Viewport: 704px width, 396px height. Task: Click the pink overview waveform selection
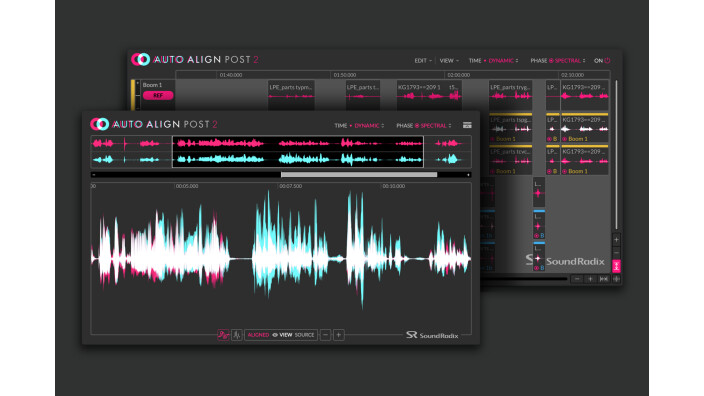point(298,143)
